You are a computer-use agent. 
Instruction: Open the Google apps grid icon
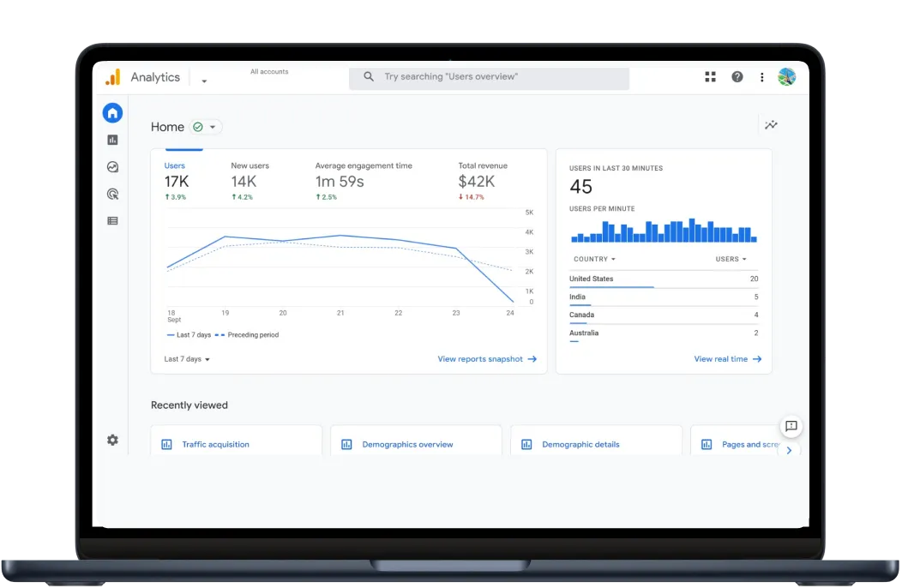tap(711, 76)
